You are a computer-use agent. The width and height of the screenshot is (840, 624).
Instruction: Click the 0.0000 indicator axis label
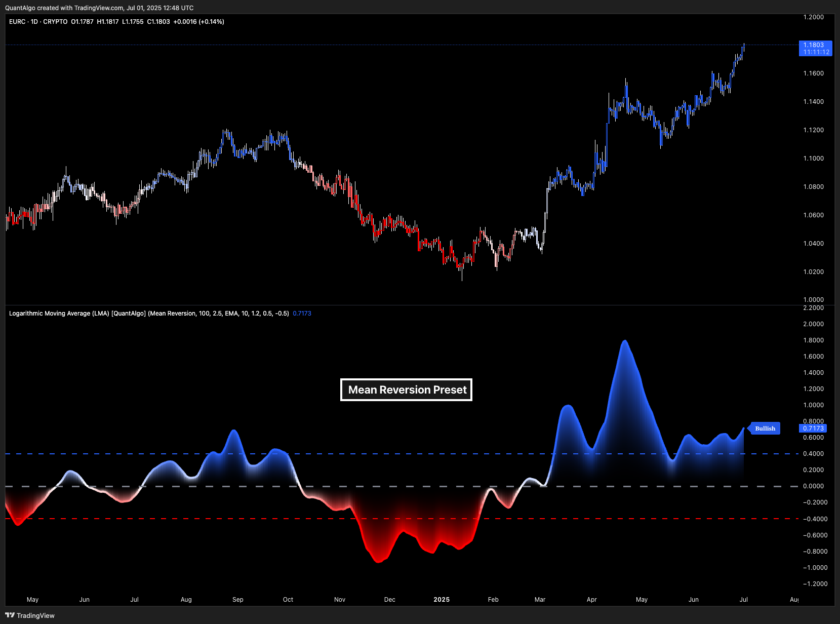[x=813, y=486]
